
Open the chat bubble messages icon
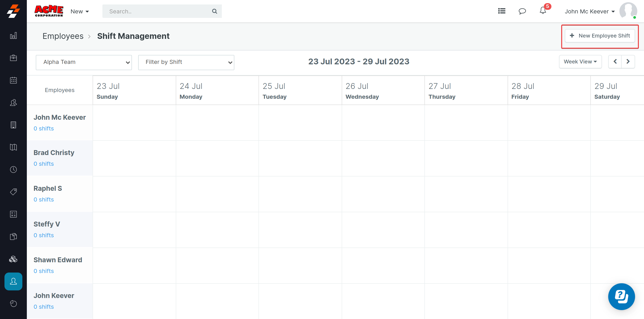coord(522,11)
